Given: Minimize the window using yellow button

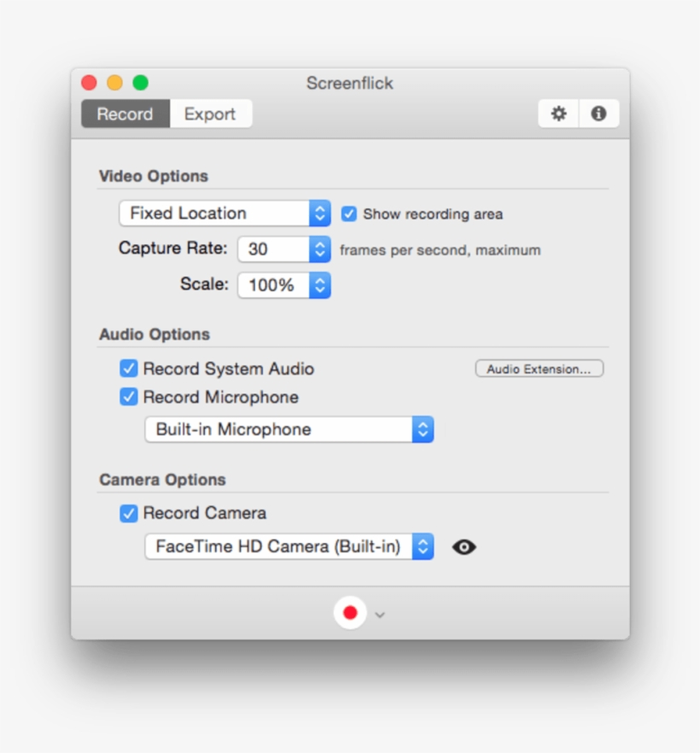Looking at the screenshot, I should coord(114,83).
